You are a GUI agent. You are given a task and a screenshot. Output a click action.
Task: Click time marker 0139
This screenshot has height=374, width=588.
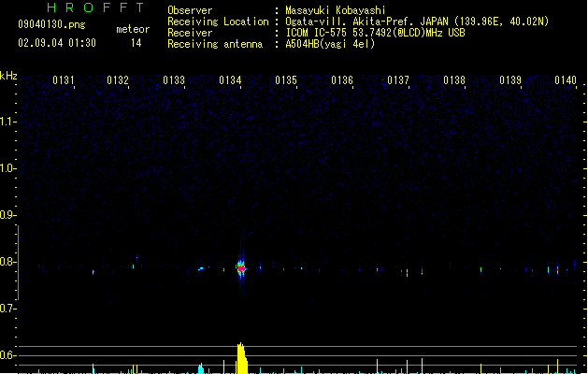click(510, 80)
